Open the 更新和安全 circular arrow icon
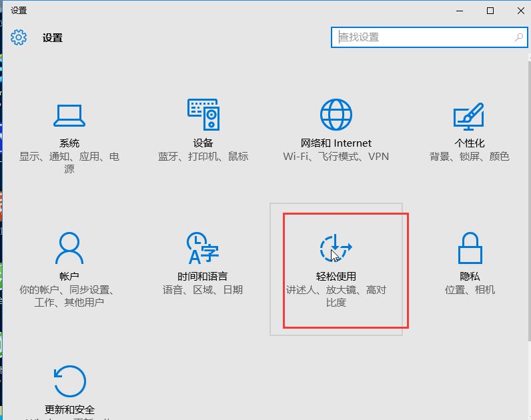 69,382
